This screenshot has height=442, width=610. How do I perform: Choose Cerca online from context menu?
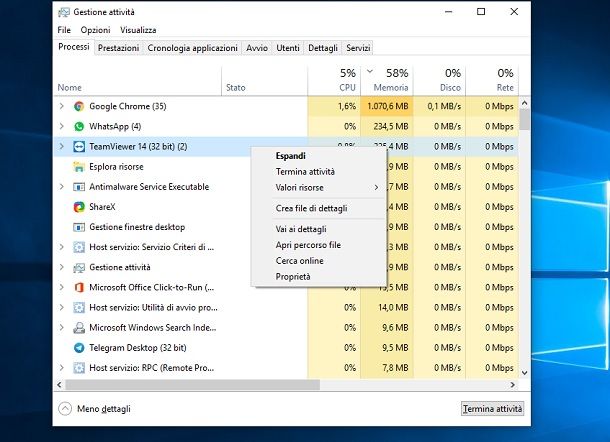coord(319,261)
